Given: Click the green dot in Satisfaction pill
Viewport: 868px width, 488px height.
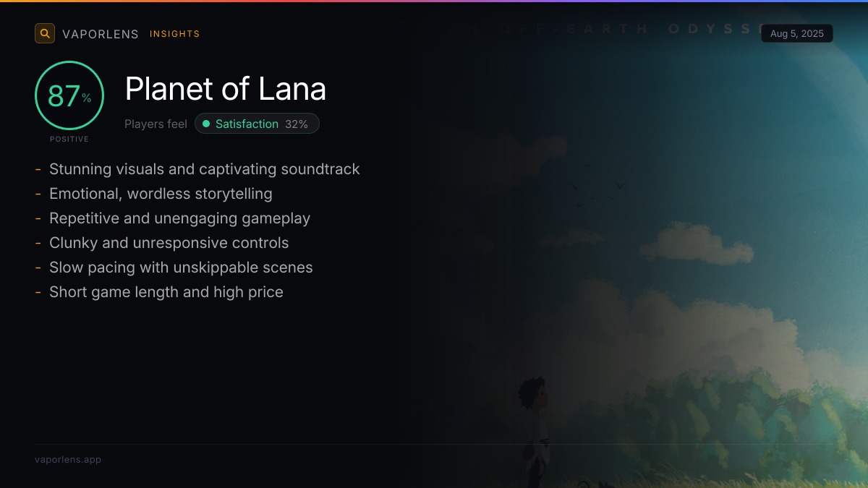Looking at the screenshot, I should [x=206, y=124].
